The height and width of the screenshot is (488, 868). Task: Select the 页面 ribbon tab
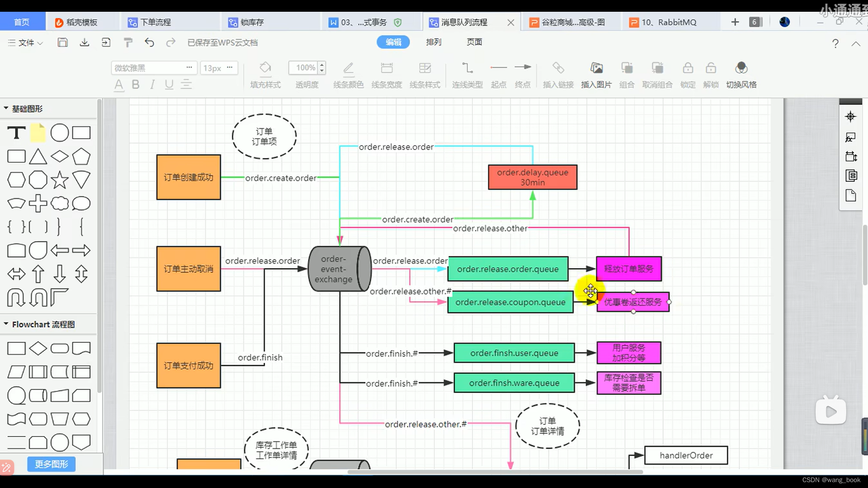click(x=474, y=42)
